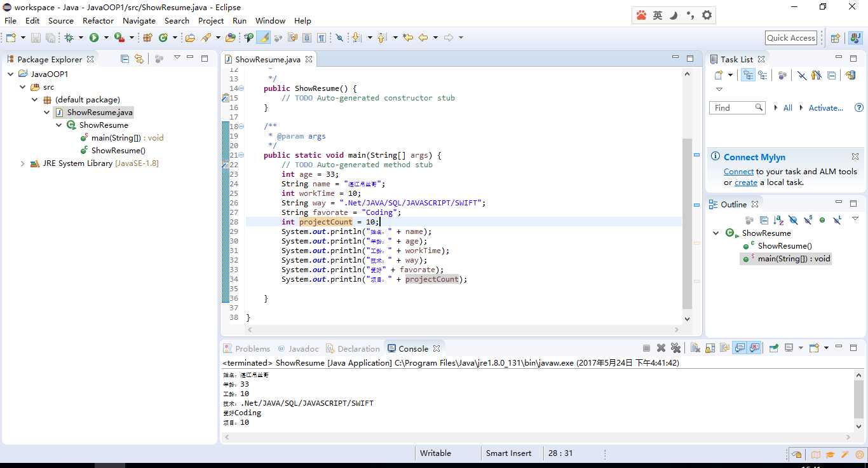Switch to the Problems tab
The width and height of the screenshot is (868, 468).
coord(252,348)
